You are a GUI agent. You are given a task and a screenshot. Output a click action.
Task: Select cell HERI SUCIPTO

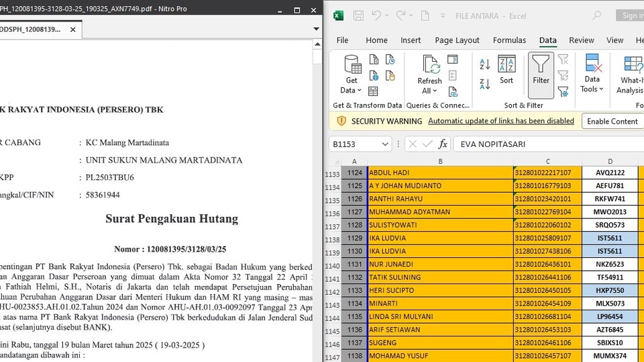click(440, 290)
